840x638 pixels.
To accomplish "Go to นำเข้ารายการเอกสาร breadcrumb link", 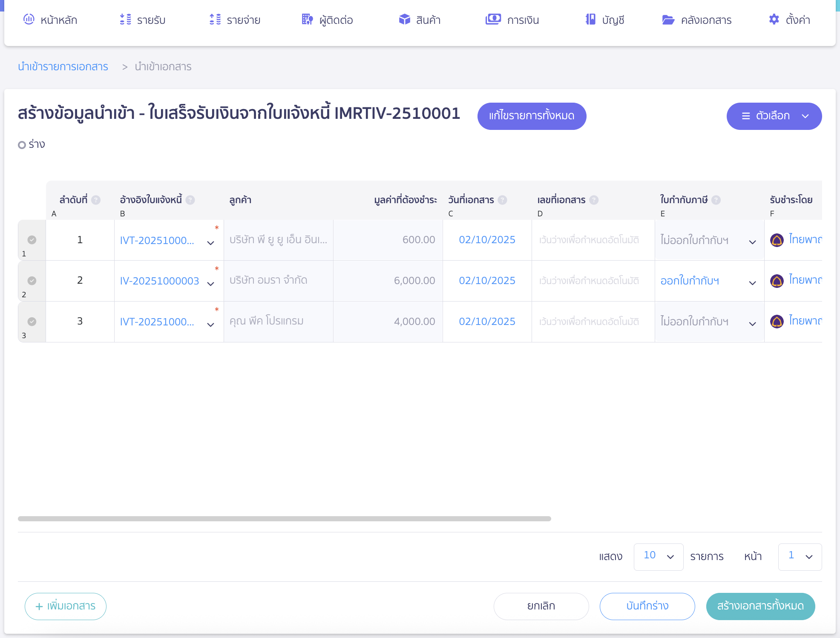I will click(63, 66).
